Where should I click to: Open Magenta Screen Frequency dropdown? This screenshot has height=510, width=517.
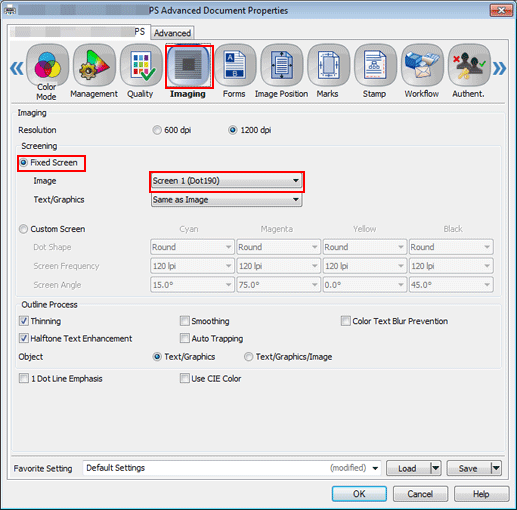pos(278,266)
